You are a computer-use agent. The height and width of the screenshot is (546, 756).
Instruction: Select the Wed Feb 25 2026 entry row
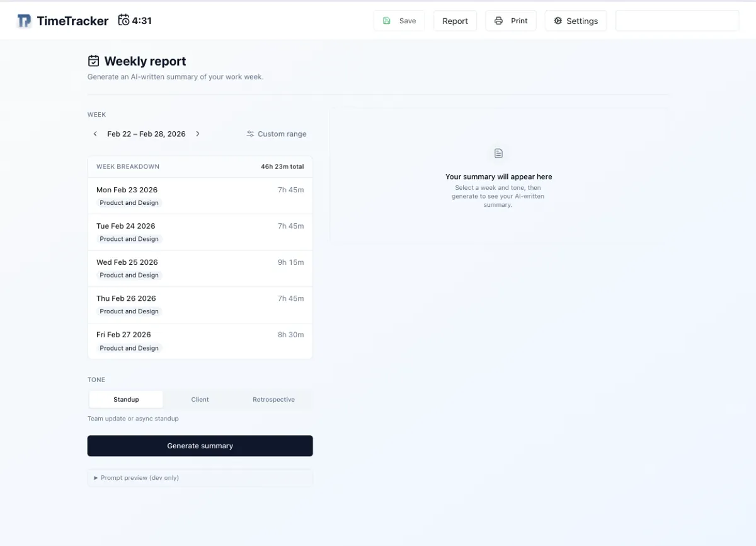tap(200, 268)
